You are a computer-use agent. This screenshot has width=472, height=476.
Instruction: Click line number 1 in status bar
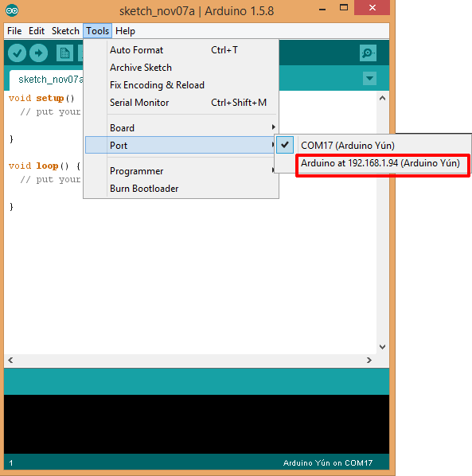[x=11, y=463]
